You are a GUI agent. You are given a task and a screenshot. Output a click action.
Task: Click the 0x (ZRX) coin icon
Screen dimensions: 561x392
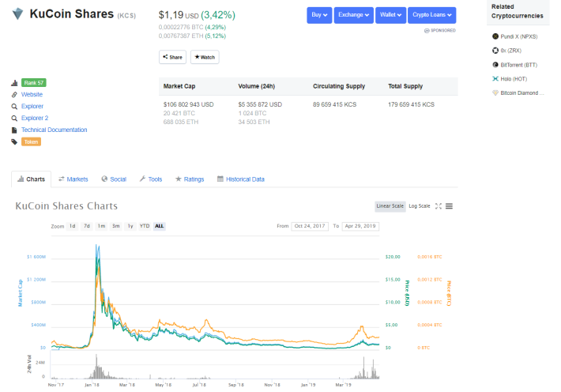click(x=495, y=51)
